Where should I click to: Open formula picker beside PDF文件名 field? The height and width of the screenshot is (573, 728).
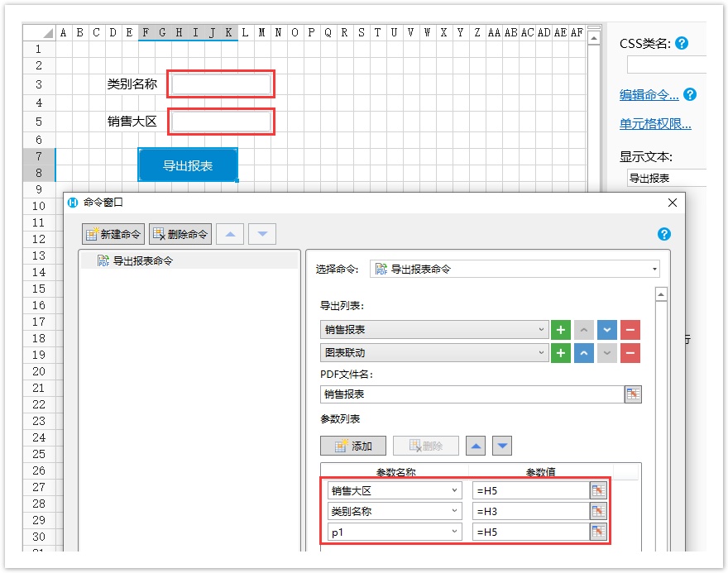point(633,394)
